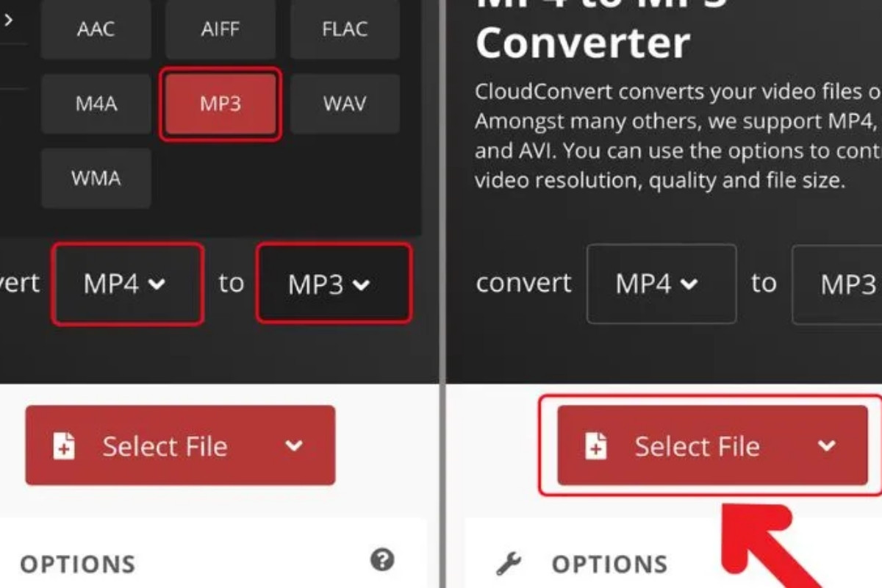The height and width of the screenshot is (588, 882).
Task: Click the OPTIONS heading in the left panel
Action: click(78, 564)
